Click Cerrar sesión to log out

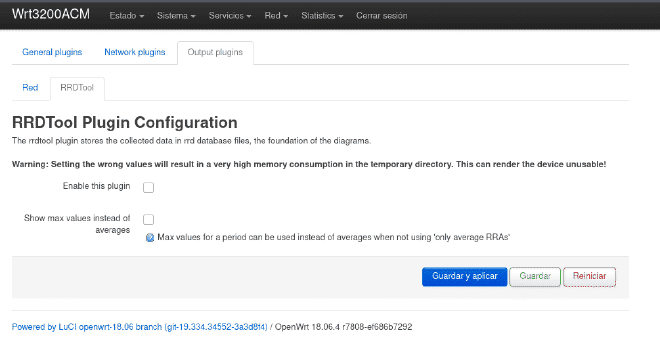pyautogui.click(x=381, y=16)
